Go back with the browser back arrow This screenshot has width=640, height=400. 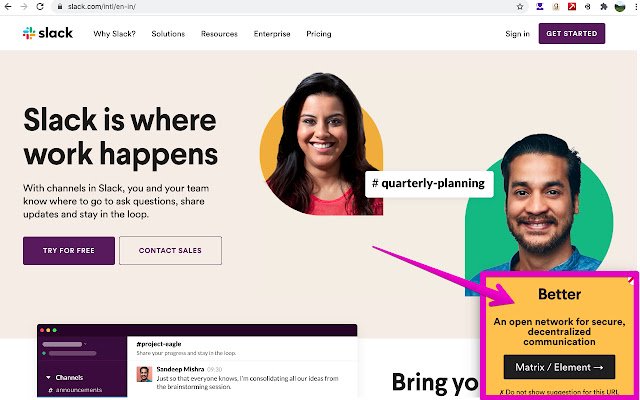pos(8,7)
